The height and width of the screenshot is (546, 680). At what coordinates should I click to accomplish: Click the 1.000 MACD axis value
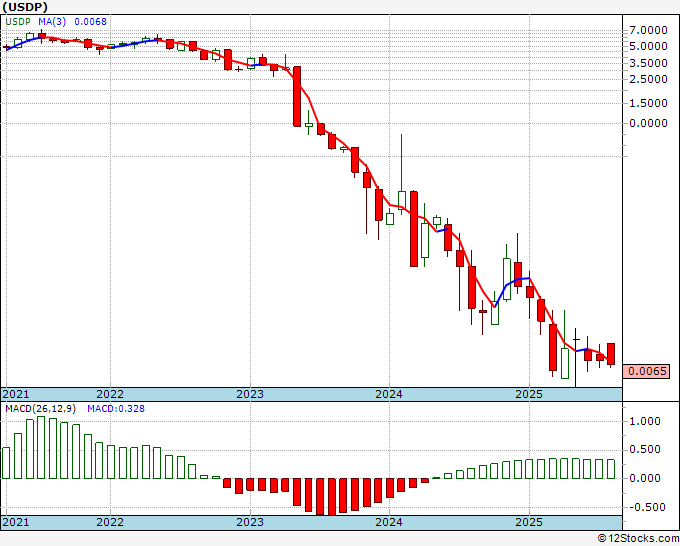click(644, 421)
